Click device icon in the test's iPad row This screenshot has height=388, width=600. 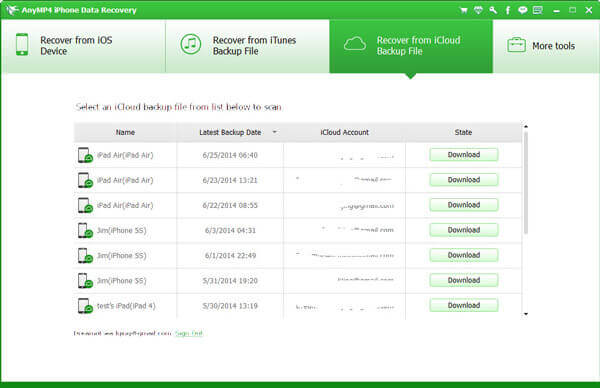pos(85,306)
